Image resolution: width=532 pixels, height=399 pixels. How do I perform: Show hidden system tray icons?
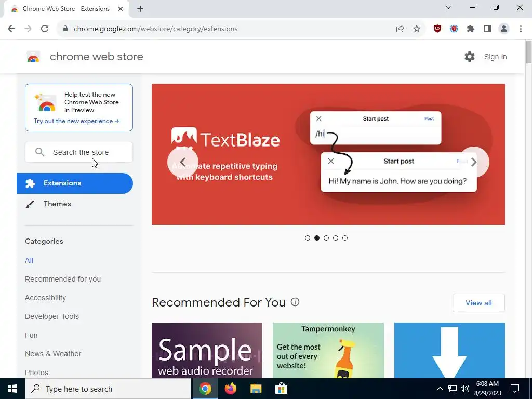coord(440,389)
